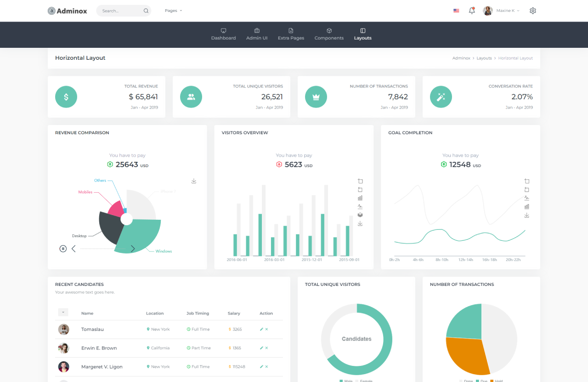Image resolution: width=588 pixels, height=382 pixels.
Task: Click the Erwin E. Brown name
Action: pos(99,348)
